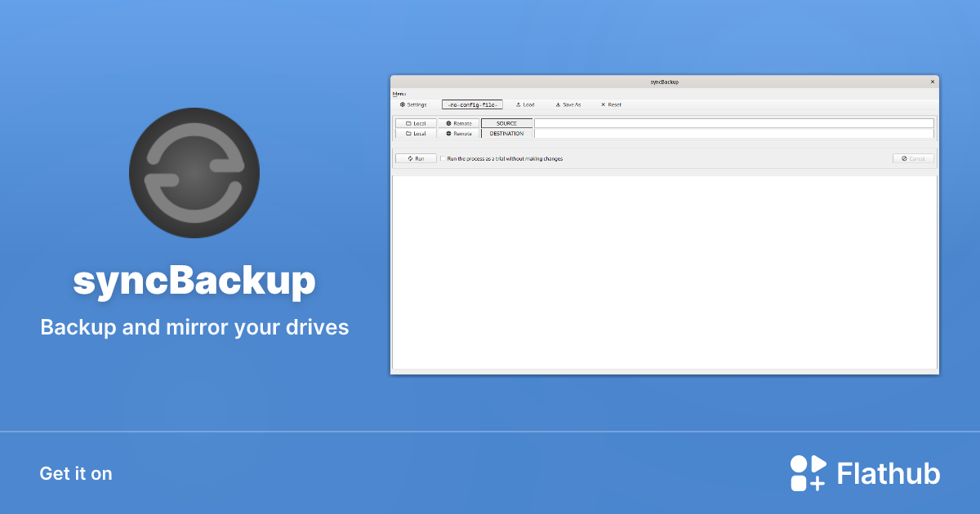Click the Get it on Flathub link
This screenshot has width=980, height=514.
[76, 473]
